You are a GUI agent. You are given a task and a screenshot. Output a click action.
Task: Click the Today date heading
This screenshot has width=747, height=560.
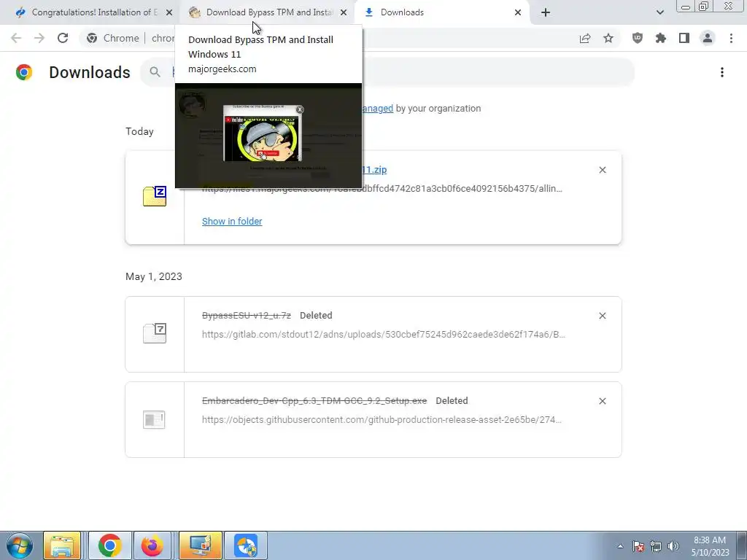coord(139,131)
